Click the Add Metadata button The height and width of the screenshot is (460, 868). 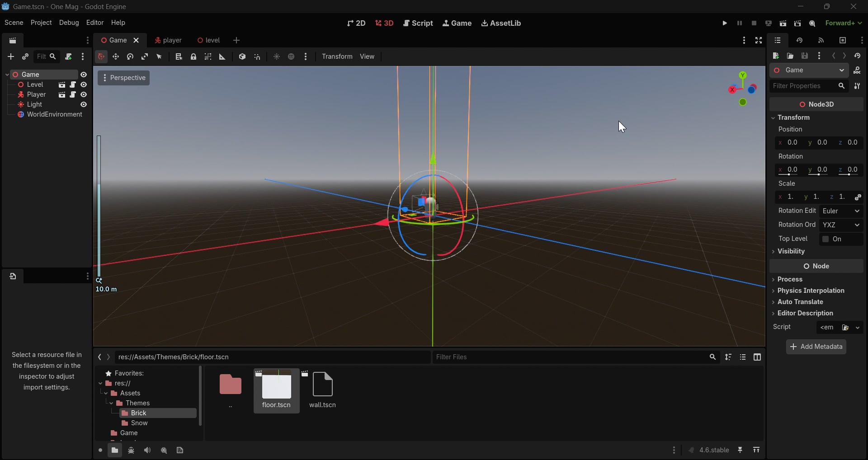coord(816,347)
